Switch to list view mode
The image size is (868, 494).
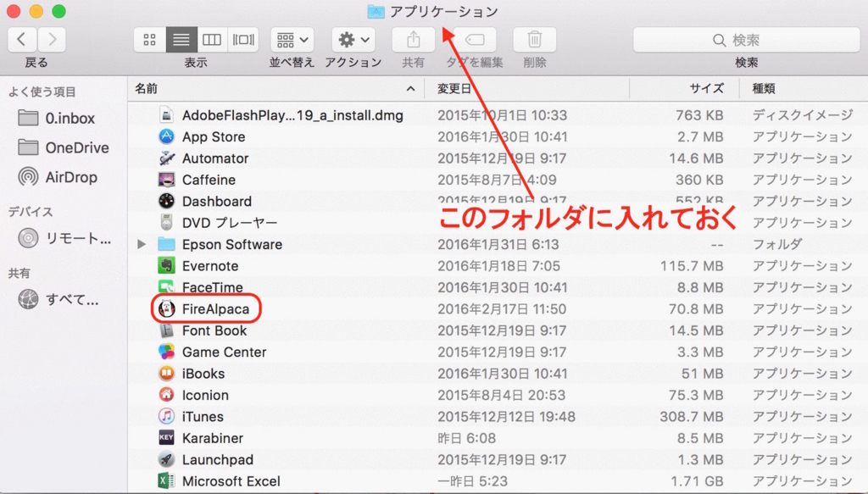(181, 39)
